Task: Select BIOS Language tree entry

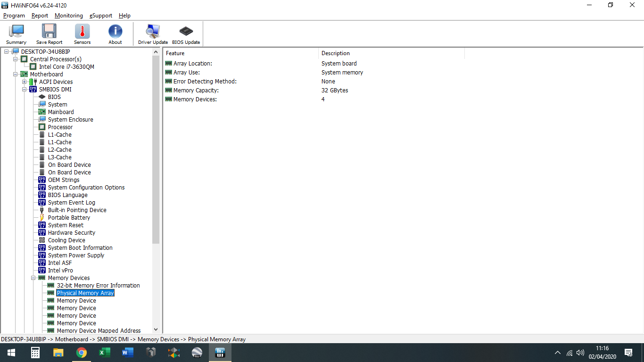Action: point(68,195)
